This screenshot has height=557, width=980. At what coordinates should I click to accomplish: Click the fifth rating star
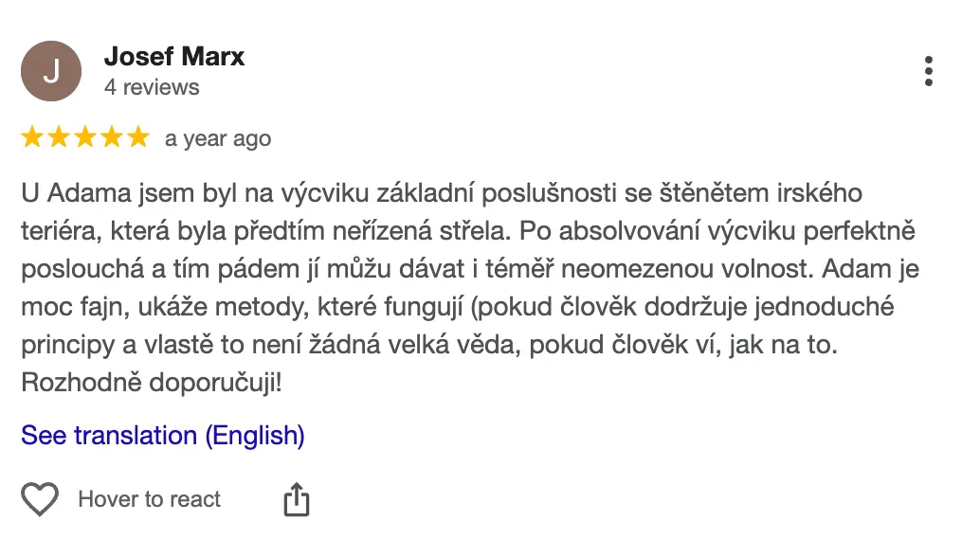(x=138, y=138)
